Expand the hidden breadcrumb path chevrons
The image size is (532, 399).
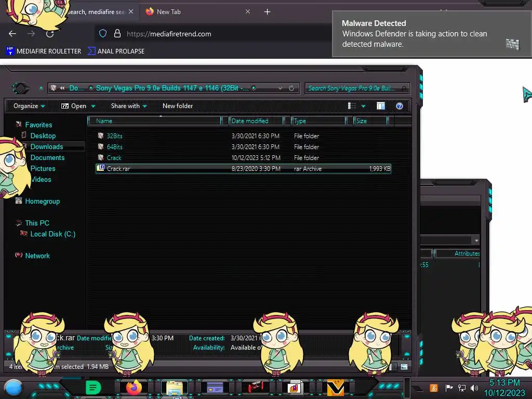tap(62, 88)
